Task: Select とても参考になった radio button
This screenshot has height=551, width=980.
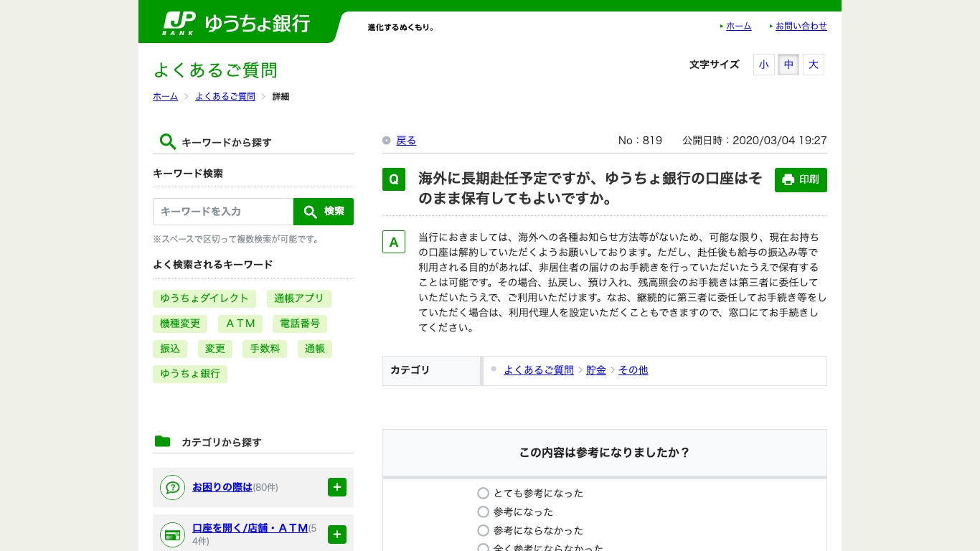Action: click(484, 494)
